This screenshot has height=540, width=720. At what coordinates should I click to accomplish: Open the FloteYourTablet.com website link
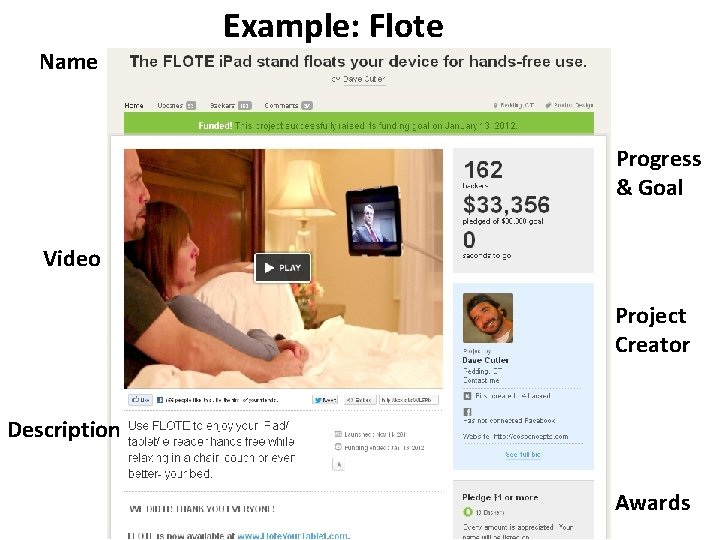tap(293, 535)
